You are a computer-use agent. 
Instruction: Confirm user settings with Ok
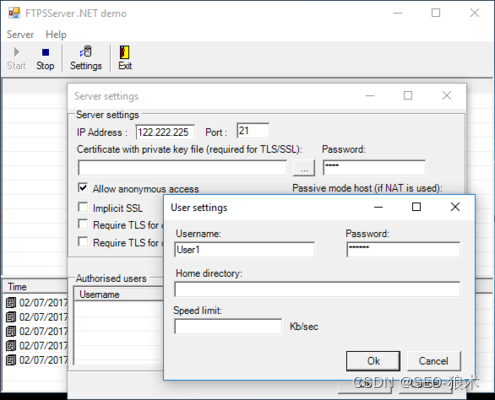pos(373,361)
